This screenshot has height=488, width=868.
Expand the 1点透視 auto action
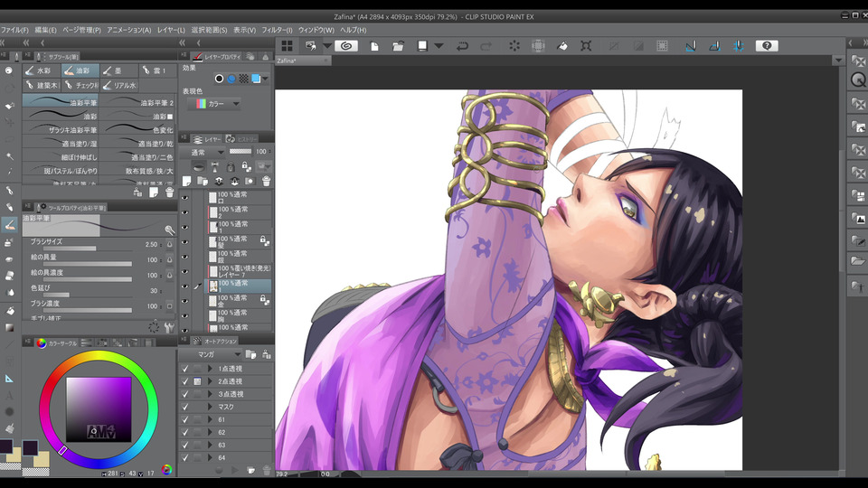pos(210,369)
